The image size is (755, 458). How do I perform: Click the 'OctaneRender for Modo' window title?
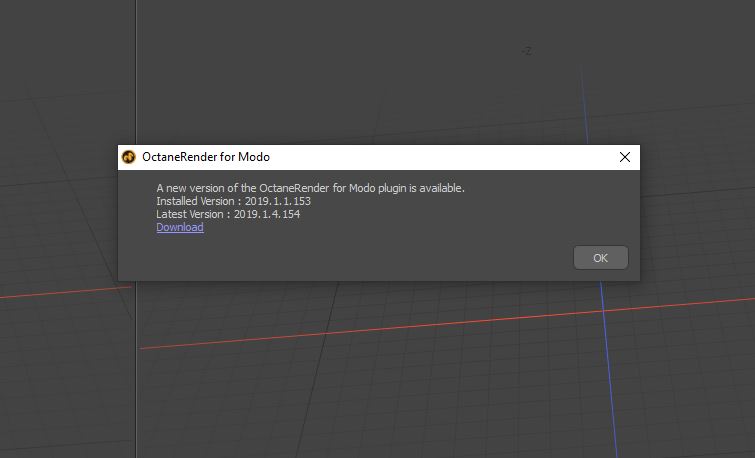point(206,157)
